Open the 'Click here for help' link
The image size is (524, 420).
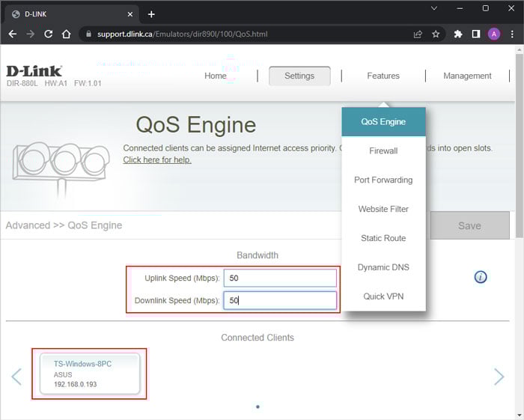156,160
